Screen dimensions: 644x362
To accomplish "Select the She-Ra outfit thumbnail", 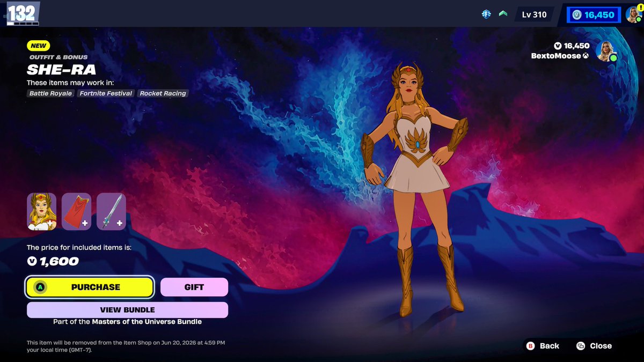I will [x=41, y=212].
